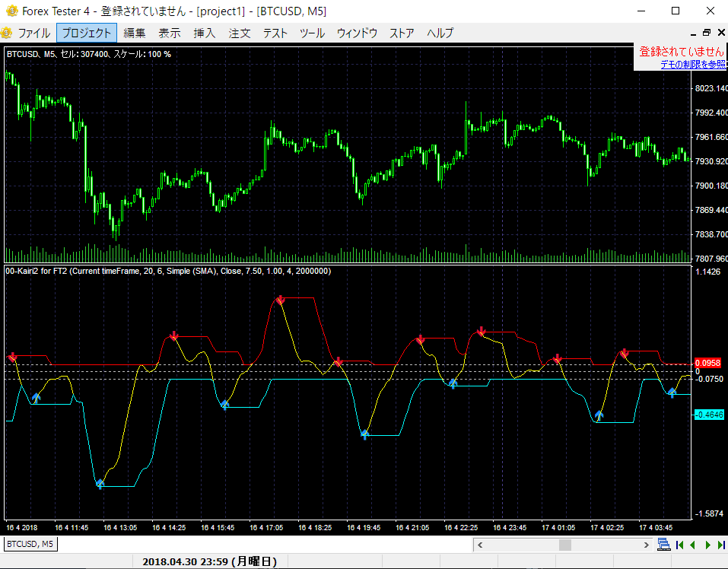Jump to the first chart tab
This screenshot has height=569, width=728.
click(680, 545)
